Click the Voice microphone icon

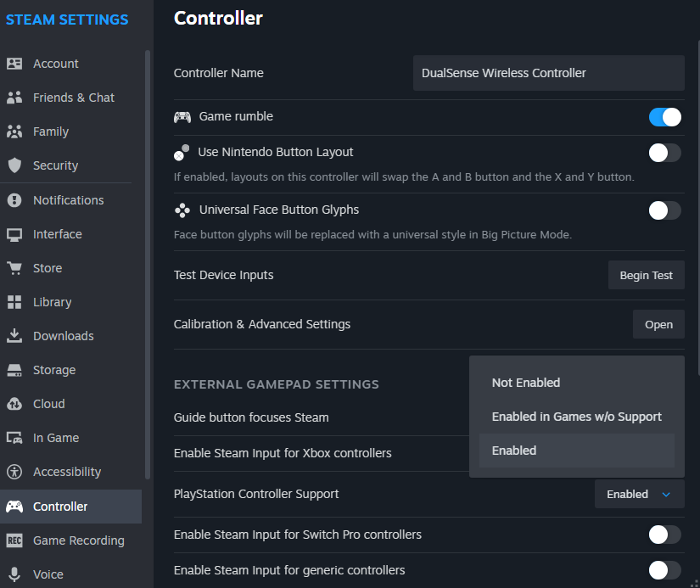pyautogui.click(x=14, y=574)
